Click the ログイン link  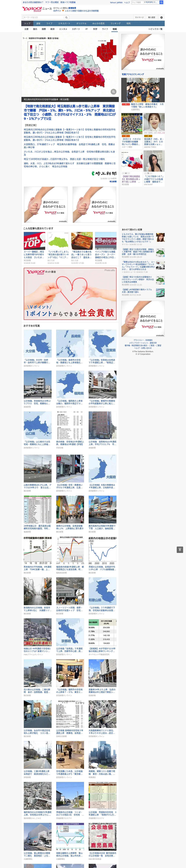click(57, 11)
